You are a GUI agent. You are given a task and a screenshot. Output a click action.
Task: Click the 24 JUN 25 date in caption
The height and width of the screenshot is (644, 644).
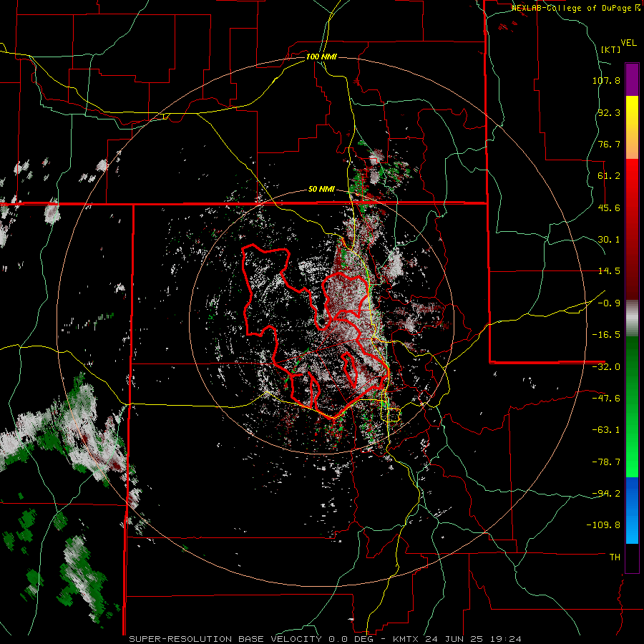[456, 639]
